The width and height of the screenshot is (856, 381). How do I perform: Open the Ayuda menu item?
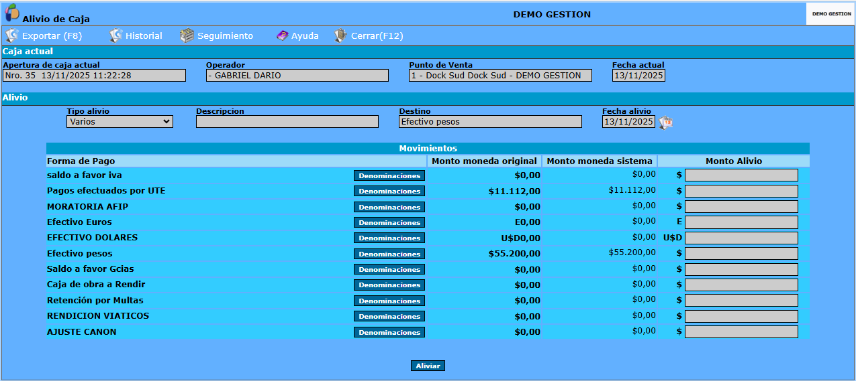pos(305,36)
